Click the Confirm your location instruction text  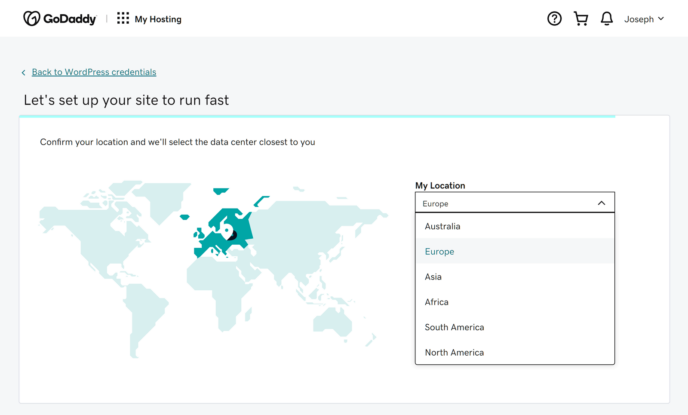click(x=178, y=142)
